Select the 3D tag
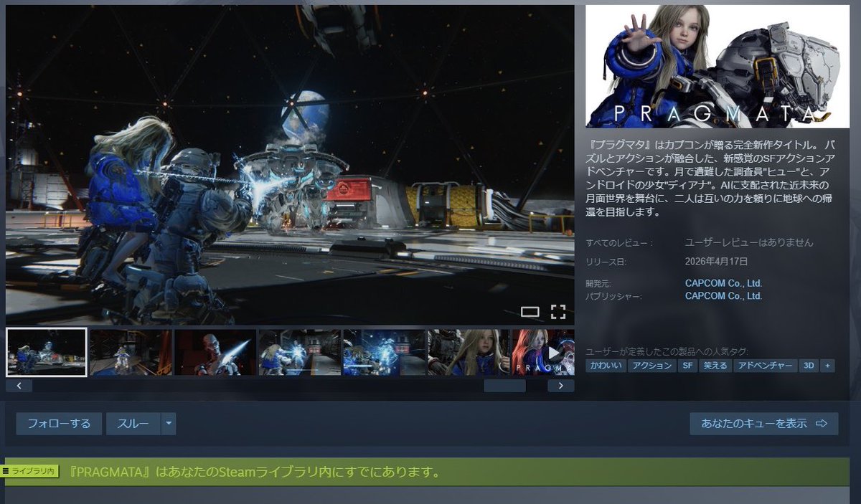Image resolution: width=861 pixels, height=504 pixels. point(809,366)
